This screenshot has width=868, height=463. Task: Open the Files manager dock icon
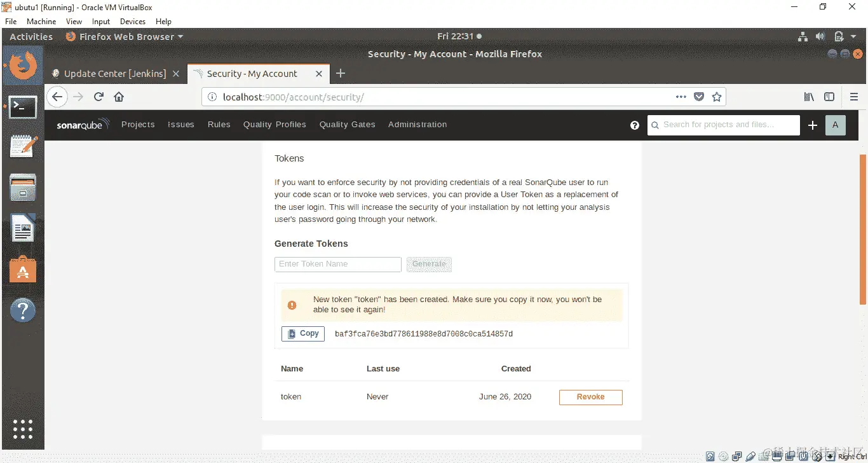(x=23, y=189)
